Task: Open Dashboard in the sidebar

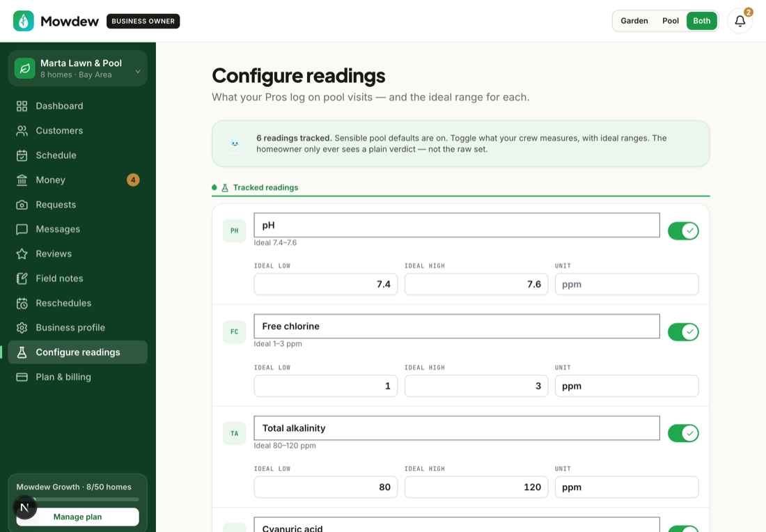Action: tap(78, 106)
